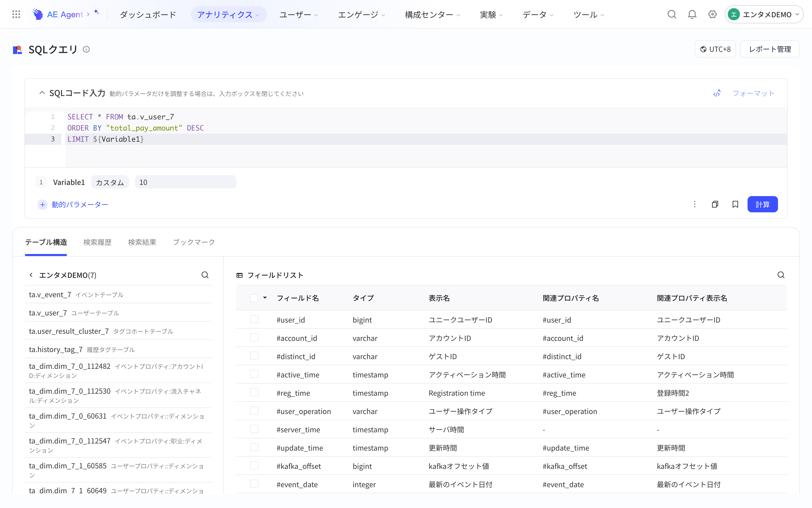Image resolution: width=812 pixels, height=508 pixels.
Task: Switch to the 検索履歴 tab
Action: point(97,242)
